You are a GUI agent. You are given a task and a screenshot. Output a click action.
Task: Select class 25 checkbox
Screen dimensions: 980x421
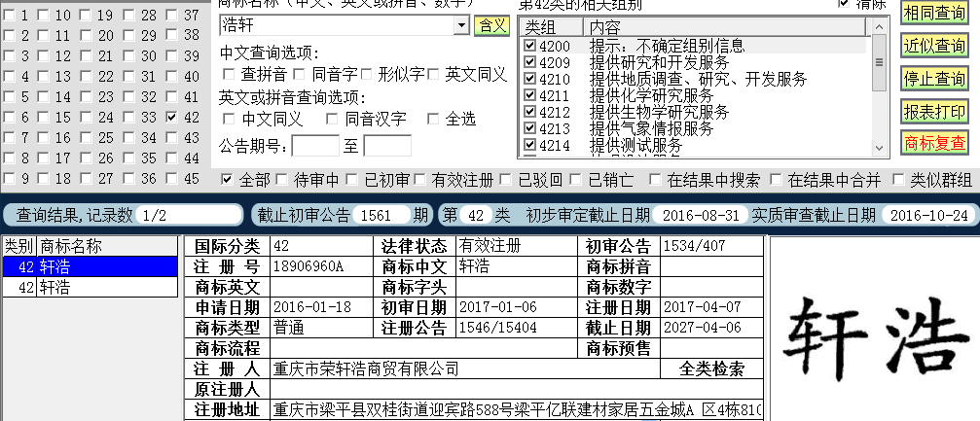[87, 137]
